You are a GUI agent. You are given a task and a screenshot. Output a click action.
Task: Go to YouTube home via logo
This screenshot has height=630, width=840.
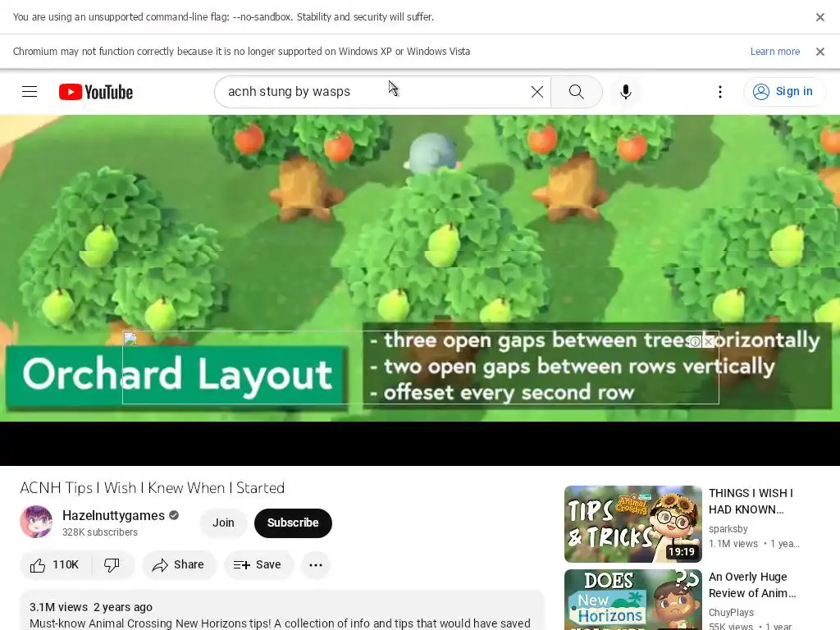tap(96, 92)
